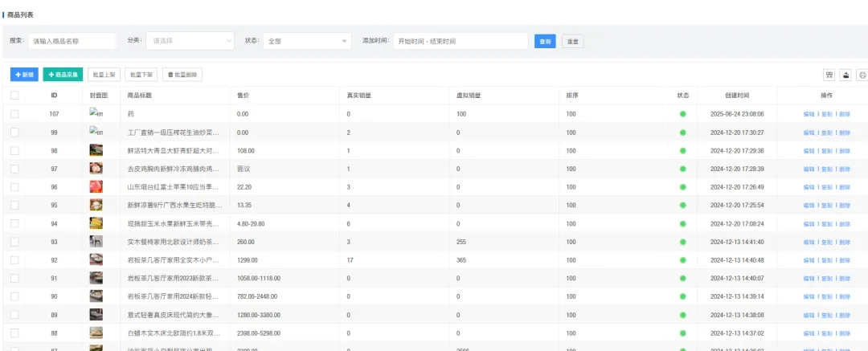The image size is (868, 351).
Task: Click 编辑 link for product ID 99
Action: (x=809, y=133)
